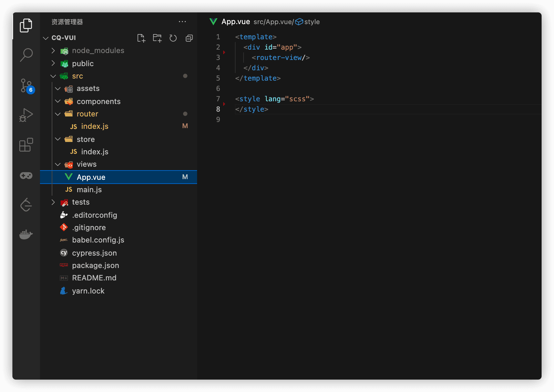Click the New File icon in explorer
Image resolution: width=554 pixels, height=392 pixels.
click(141, 38)
